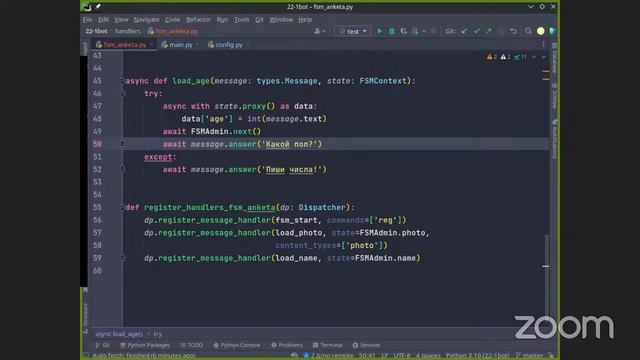Open the Database side panel
Viewport: 640px width, 360px height.
[554, 58]
